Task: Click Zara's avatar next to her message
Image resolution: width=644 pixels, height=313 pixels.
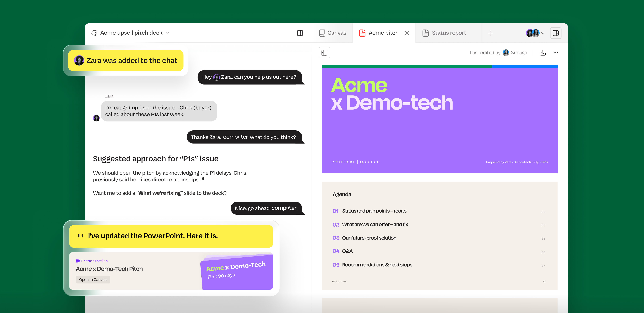Action: [x=96, y=118]
